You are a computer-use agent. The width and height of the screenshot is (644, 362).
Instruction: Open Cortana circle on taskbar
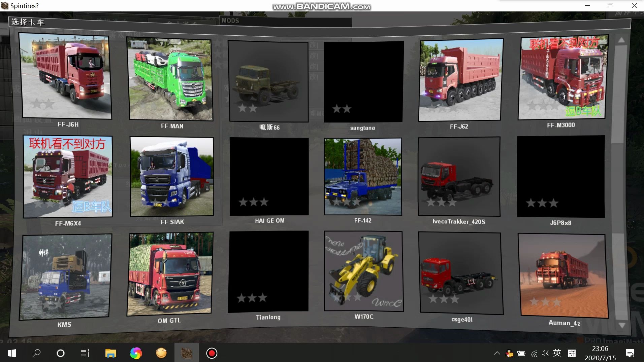pyautogui.click(x=61, y=353)
